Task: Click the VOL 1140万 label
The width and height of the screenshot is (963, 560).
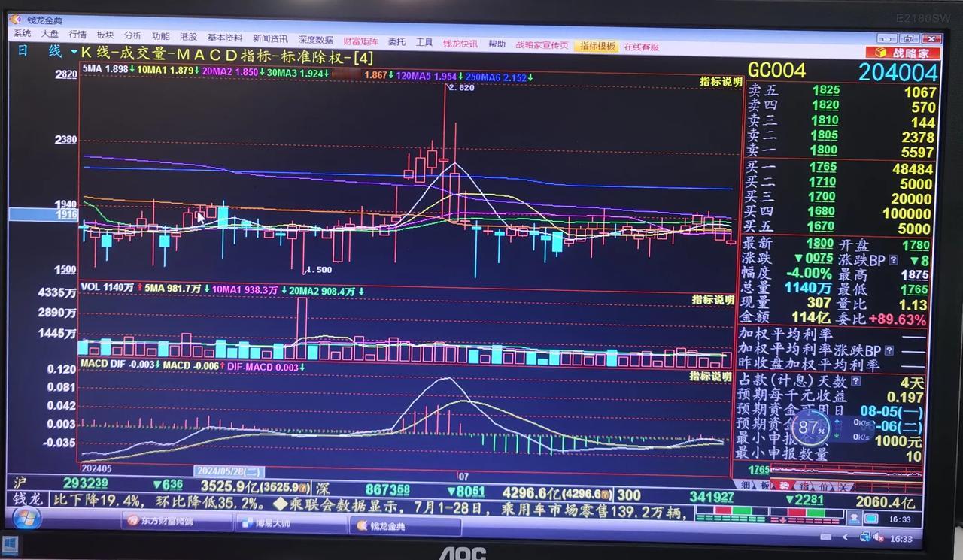Action: [x=108, y=287]
